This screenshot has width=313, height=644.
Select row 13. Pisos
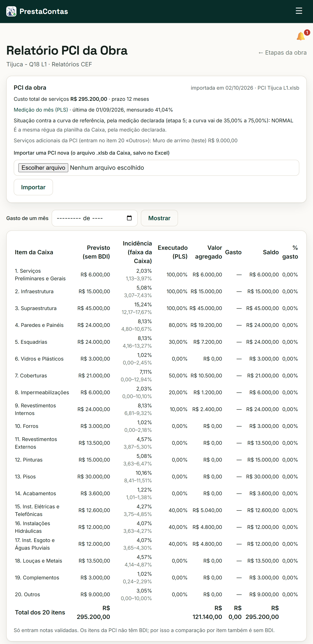pos(156,476)
